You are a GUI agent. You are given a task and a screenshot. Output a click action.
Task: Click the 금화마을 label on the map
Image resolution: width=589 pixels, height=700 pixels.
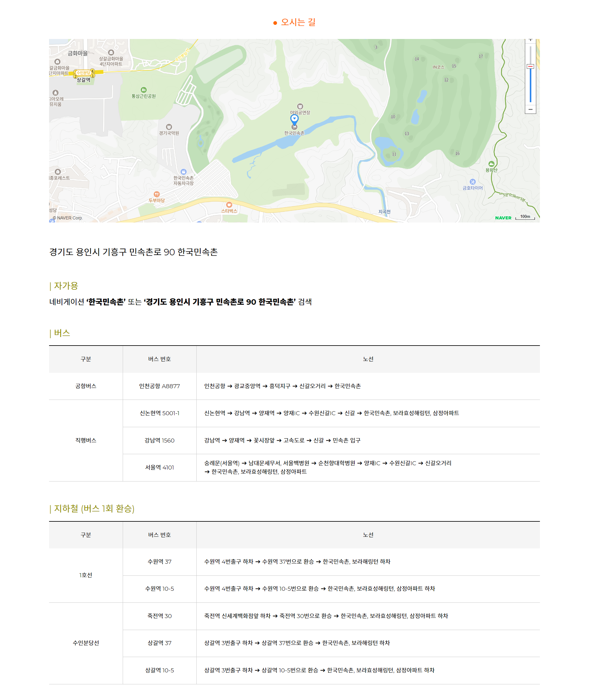click(x=78, y=53)
